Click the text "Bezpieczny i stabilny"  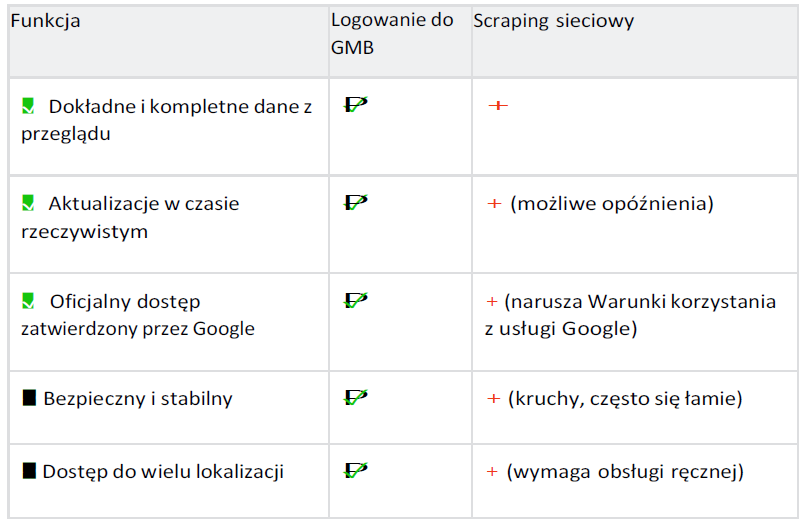click(138, 398)
